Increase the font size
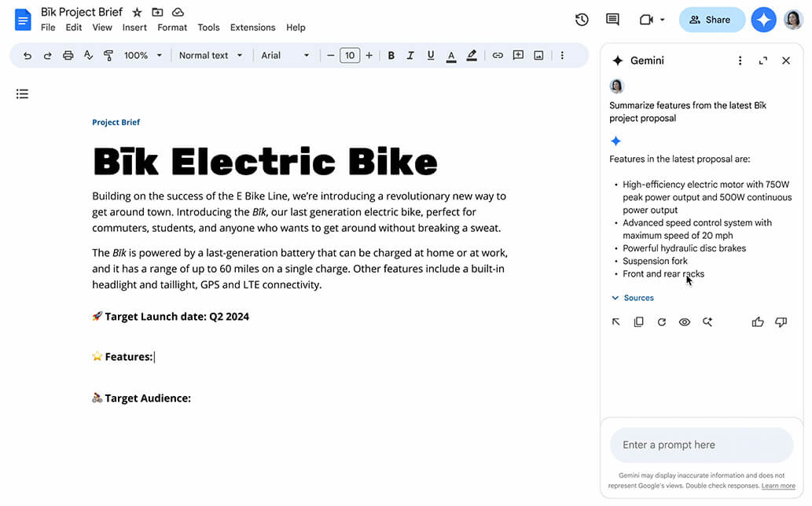Image resolution: width=812 pixels, height=506 pixels. [x=369, y=55]
